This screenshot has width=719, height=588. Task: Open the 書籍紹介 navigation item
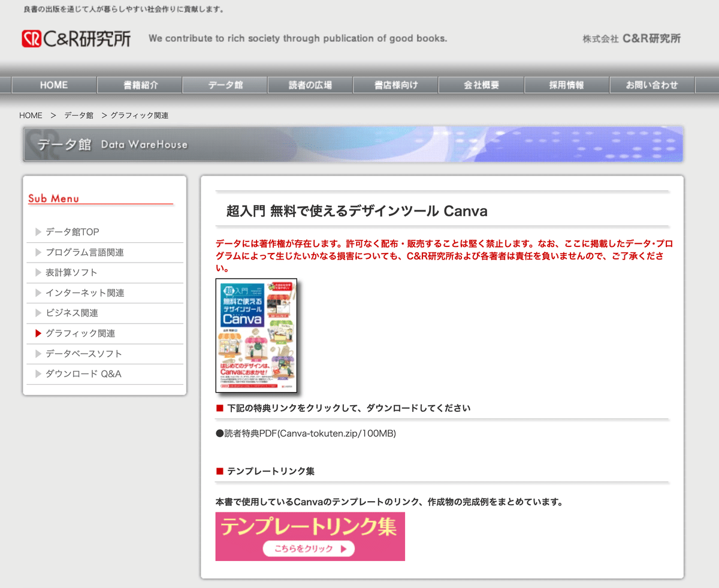(139, 85)
